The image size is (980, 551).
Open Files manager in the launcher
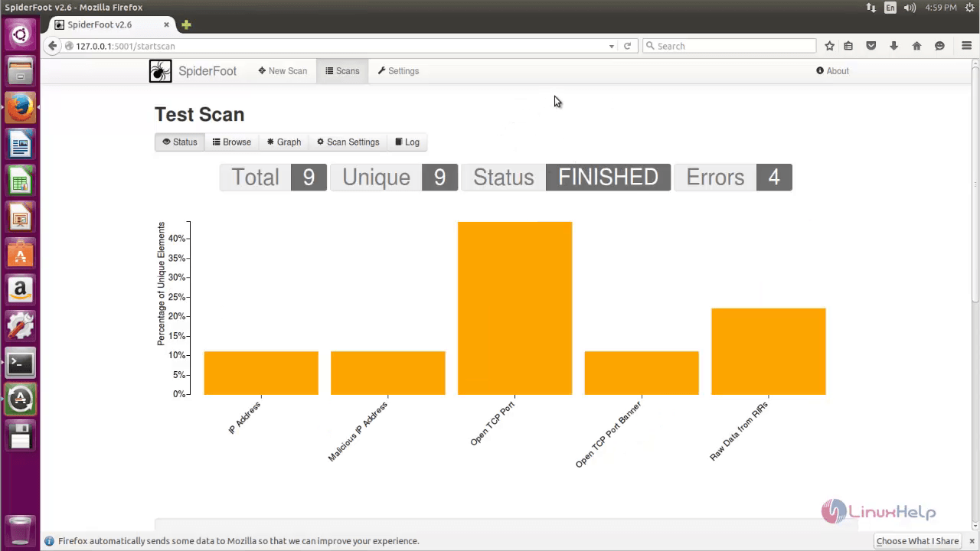[x=20, y=73]
